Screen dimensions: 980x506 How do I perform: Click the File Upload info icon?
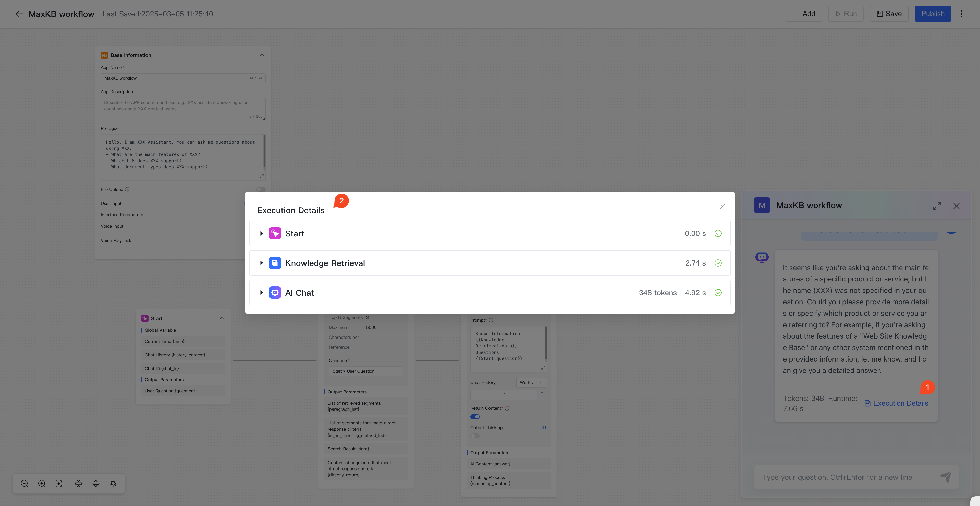coord(127,189)
